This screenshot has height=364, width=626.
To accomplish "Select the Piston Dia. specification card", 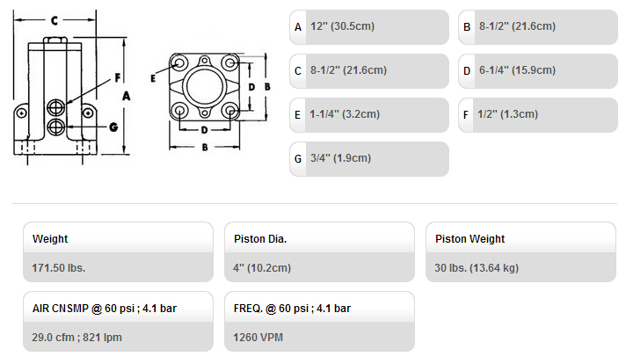I will [319, 252].
